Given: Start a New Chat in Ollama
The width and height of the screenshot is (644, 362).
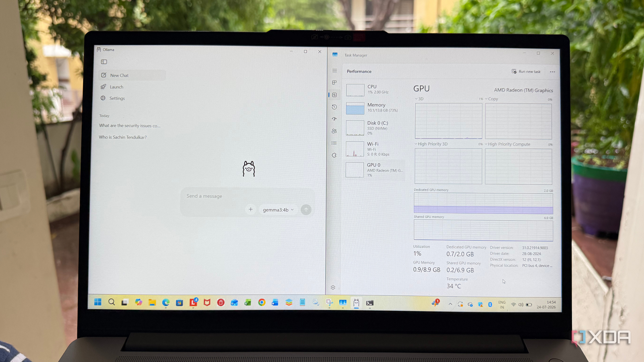Looking at the screenshot, I should point(132,75).
